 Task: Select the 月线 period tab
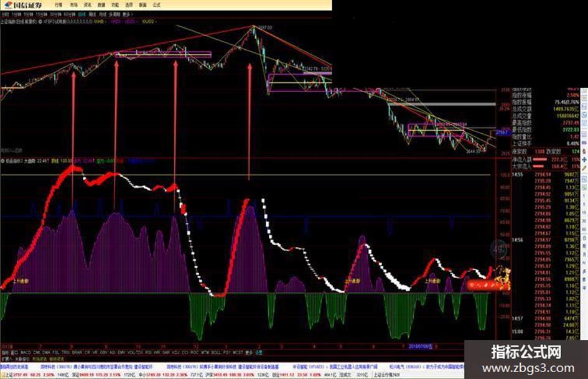103,14
